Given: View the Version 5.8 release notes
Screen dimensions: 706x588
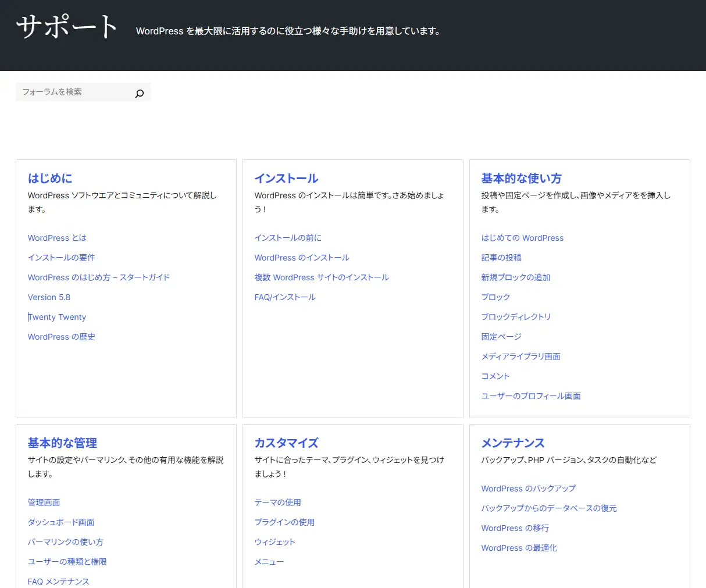Looking at the screenshot, I should tap(49, 297).
